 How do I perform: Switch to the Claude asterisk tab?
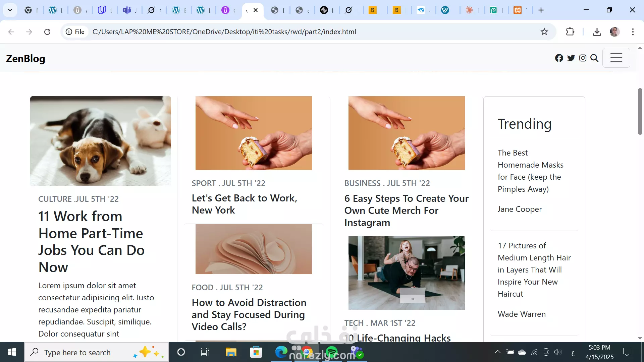click(x=469, y=10)
